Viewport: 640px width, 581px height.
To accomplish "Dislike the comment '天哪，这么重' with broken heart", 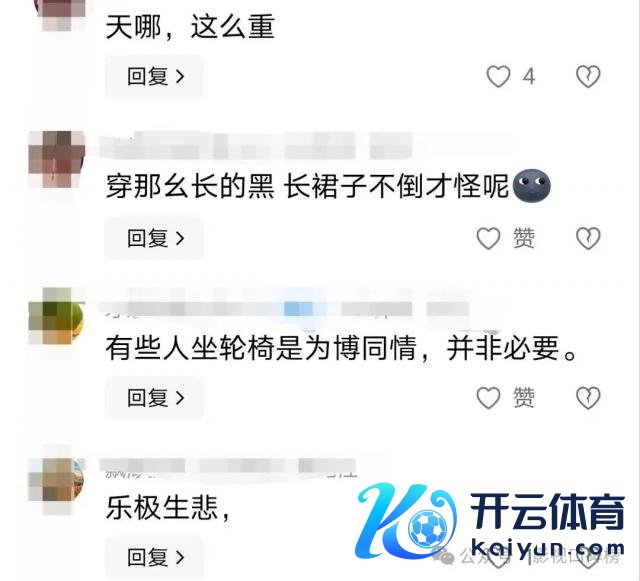I will [x=588, y=76].
